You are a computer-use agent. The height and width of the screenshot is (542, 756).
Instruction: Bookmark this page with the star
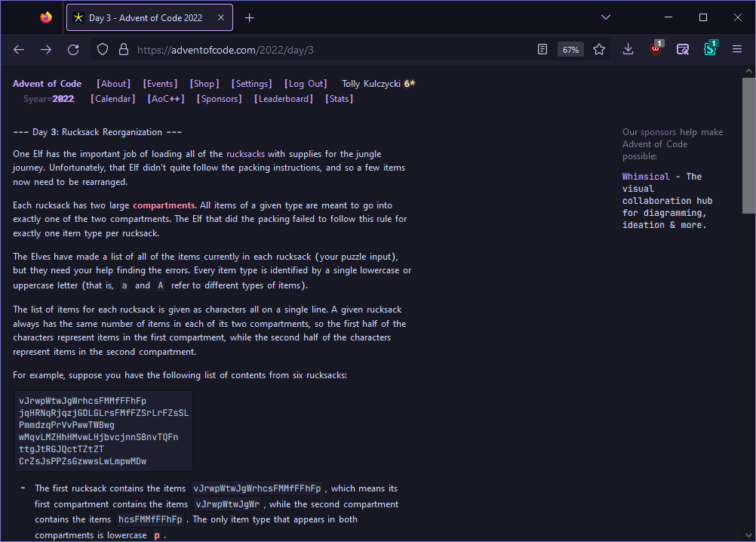(x=599, y=49)
